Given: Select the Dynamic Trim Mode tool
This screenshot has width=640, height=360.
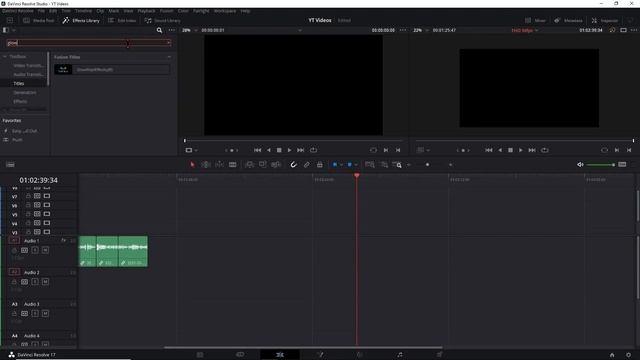Looking at the screenshot, I should (219, 164).
